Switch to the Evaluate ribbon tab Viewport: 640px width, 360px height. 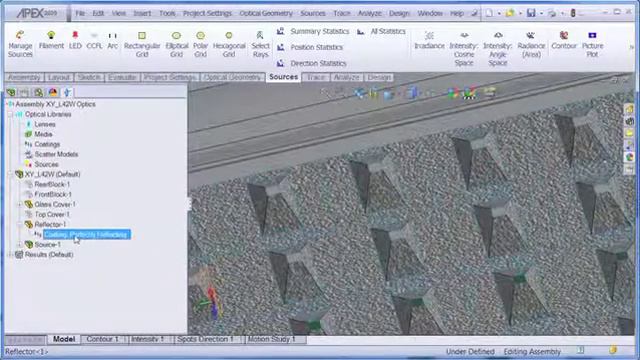click(122, 77)
